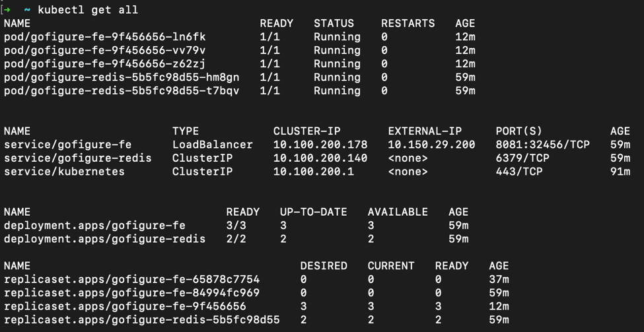Click pod gofigure-fe-9f456656-vv79v entry
Viewport: 644px width, 332px height.
(104, 50)
